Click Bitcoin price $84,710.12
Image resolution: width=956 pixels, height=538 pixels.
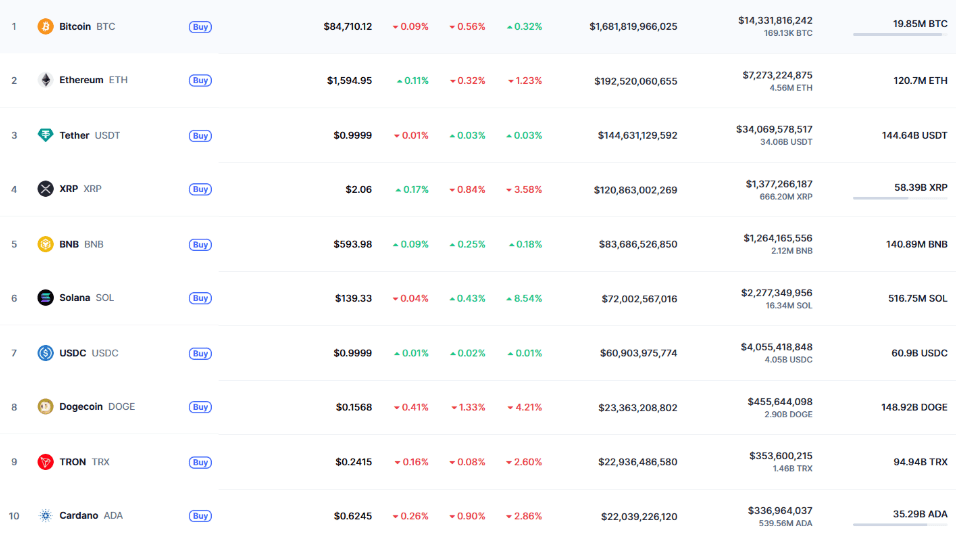tap(348, 27)
